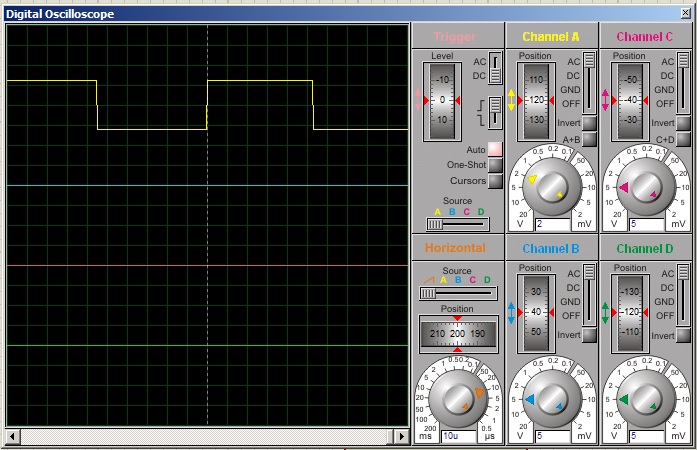697x450 pixels.
Task: Click the green pointer on Channel D dial
Action: pos(624,399)
